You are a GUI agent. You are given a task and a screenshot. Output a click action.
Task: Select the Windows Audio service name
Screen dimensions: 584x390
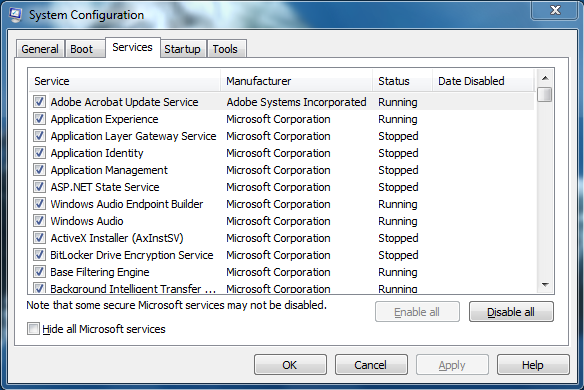(87, 221)
